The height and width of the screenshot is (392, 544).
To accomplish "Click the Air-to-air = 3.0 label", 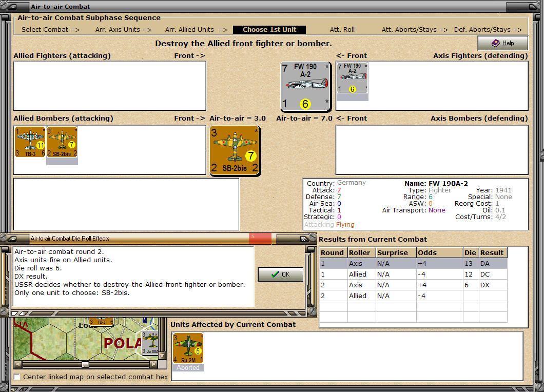I will point(238,119).
